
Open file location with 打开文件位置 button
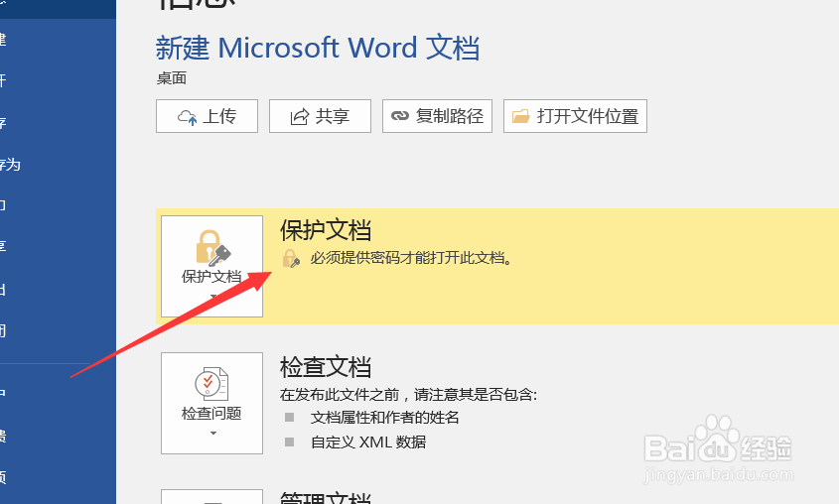[575, 116]
